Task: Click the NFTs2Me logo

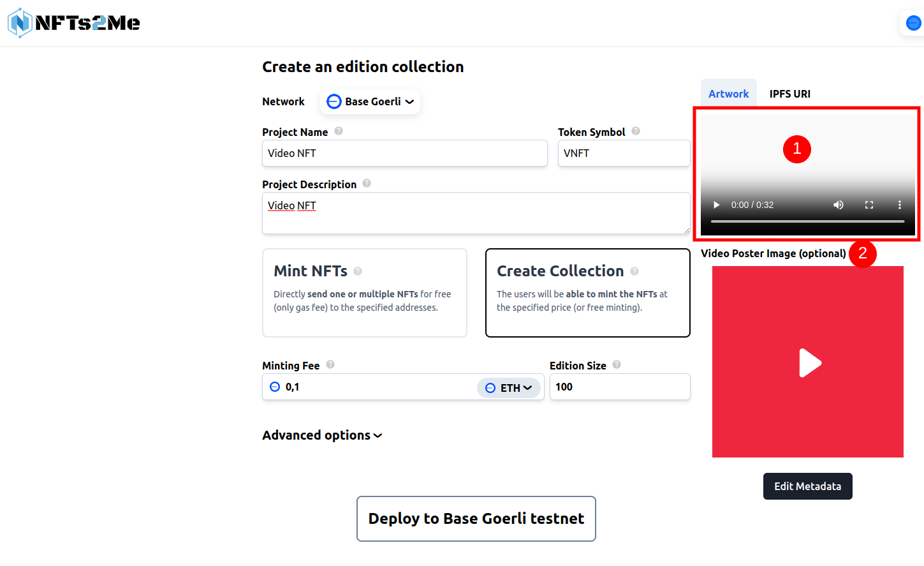Action: [74, 23]
